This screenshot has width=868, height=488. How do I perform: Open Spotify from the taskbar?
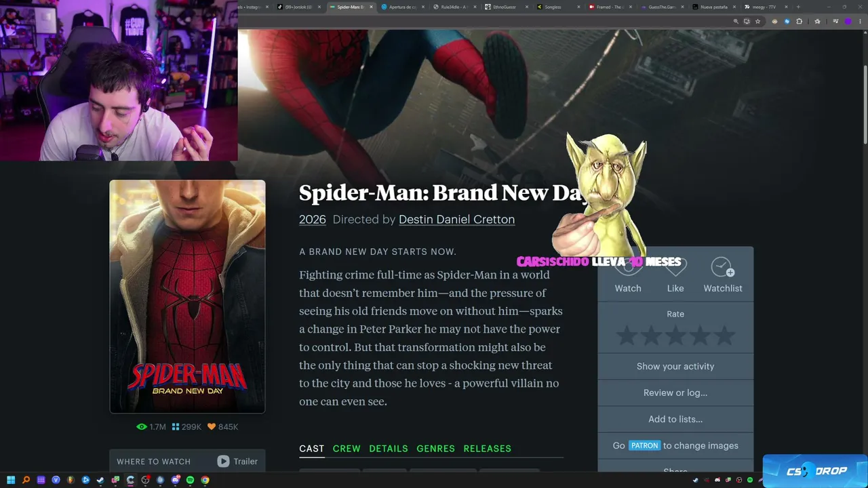(190, 481)
